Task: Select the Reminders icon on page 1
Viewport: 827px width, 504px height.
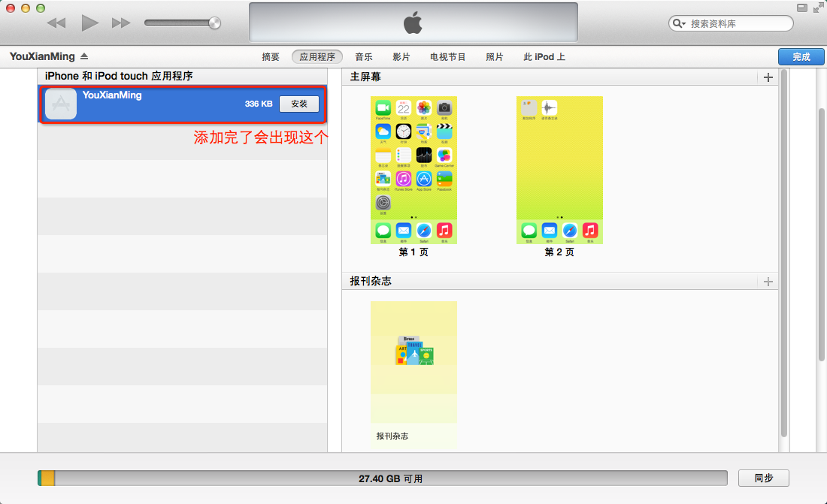Action: [x=404, y=155]
